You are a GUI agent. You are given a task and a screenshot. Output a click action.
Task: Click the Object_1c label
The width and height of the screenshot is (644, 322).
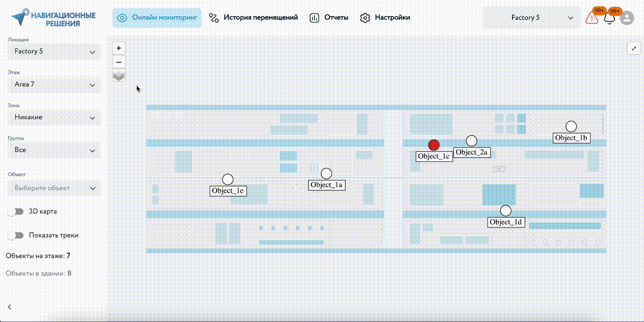tap(434, 157)
